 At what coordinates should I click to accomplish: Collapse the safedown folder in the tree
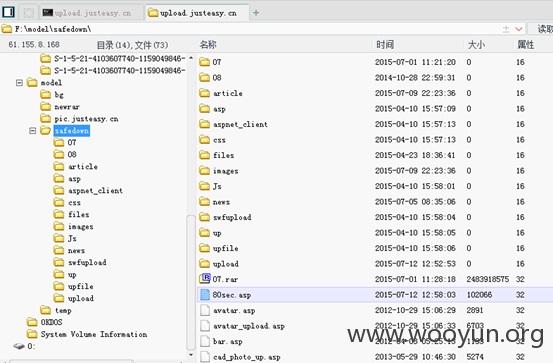pyautogui.click(x=32, y=131)
